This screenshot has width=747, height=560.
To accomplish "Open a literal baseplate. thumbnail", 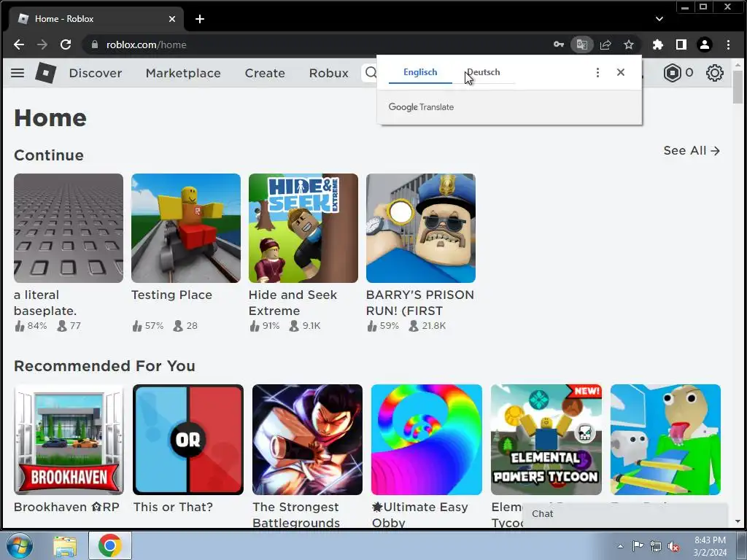I will coord(69,228).
